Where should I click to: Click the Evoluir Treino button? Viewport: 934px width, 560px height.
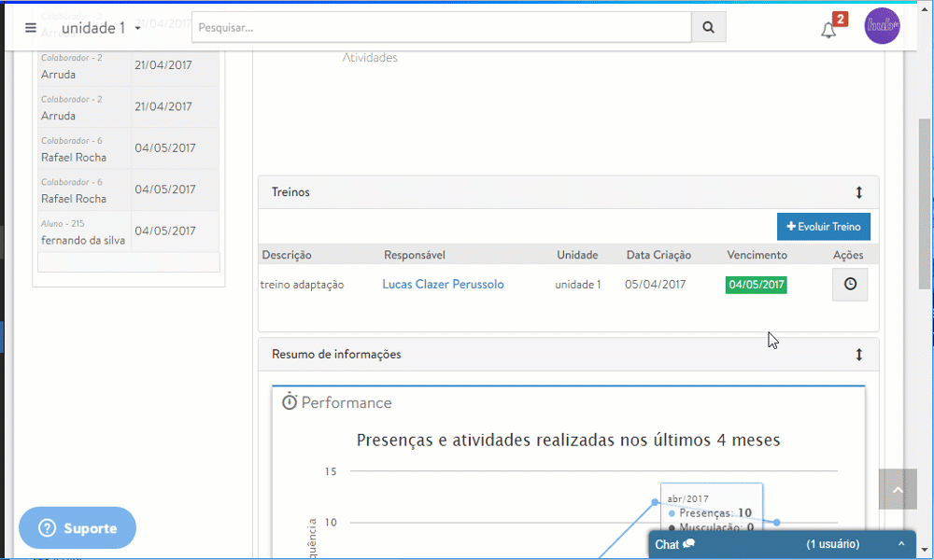(x=823, y=227)
